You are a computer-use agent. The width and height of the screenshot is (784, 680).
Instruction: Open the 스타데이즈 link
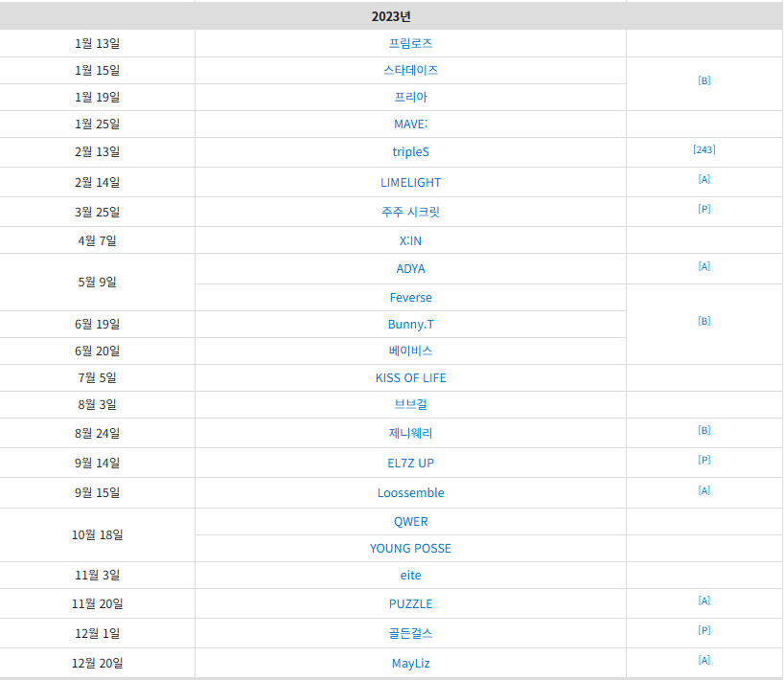pos(410,71)
